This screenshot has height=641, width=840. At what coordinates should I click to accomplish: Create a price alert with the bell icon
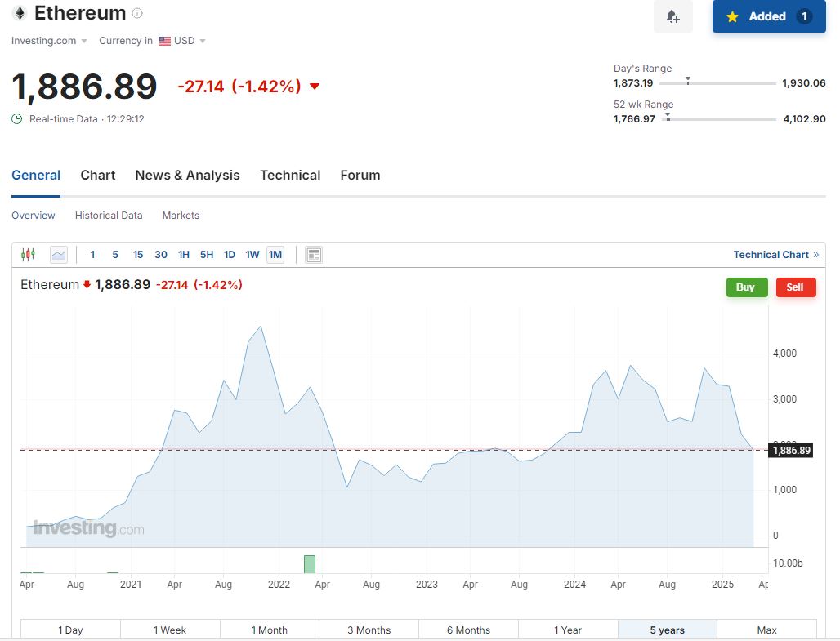point(672,16)
